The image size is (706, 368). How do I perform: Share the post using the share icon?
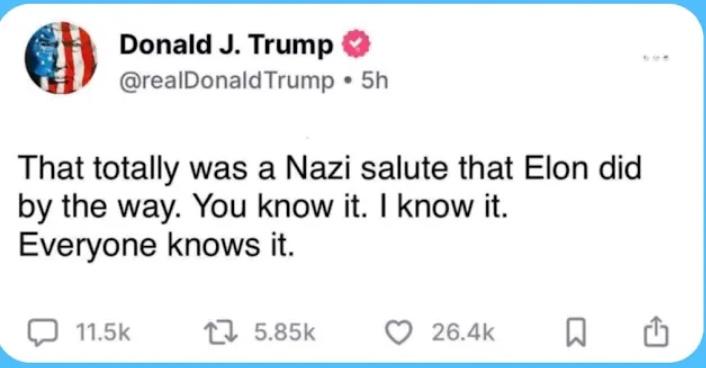coord(656,332)
